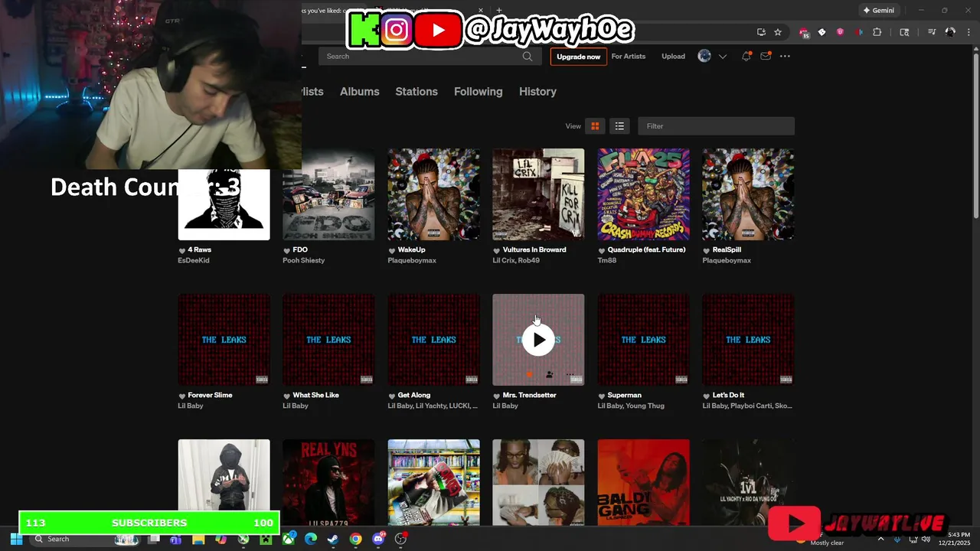
Task: Open the History tab
Action: click(537, 91)
